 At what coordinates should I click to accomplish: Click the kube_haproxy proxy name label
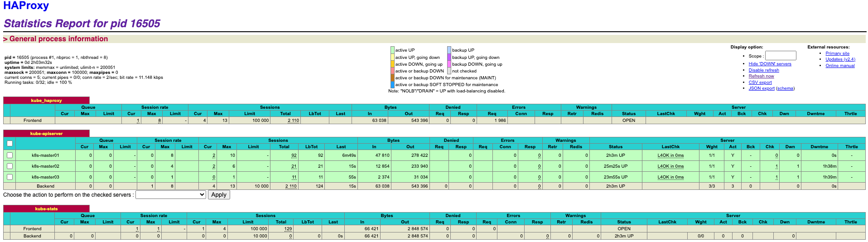click(46, 101)
